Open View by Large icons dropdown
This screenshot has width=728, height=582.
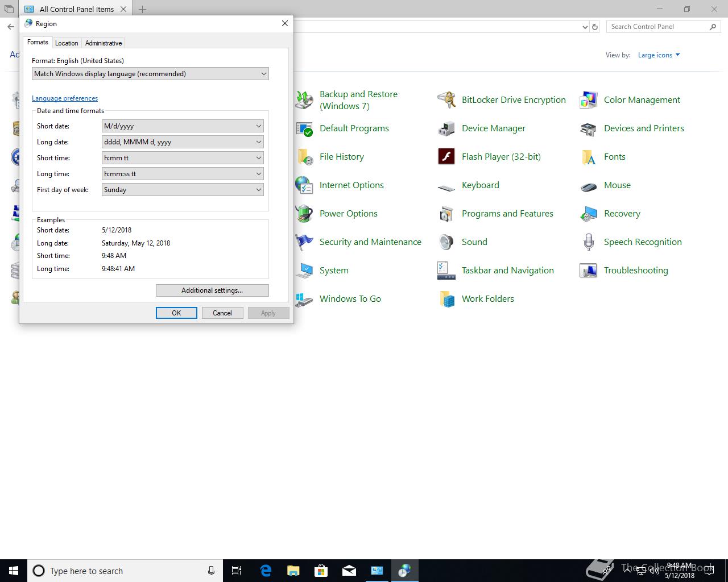coord(659,55)
